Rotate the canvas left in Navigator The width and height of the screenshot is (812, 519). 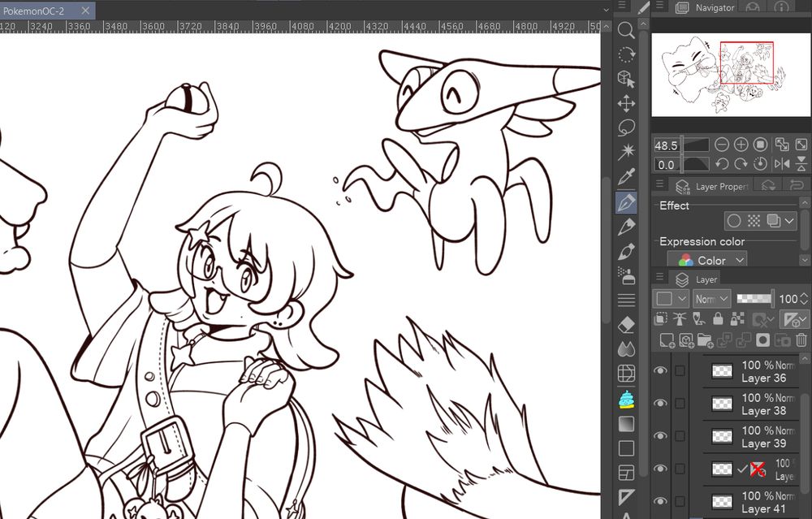point(721,164)
